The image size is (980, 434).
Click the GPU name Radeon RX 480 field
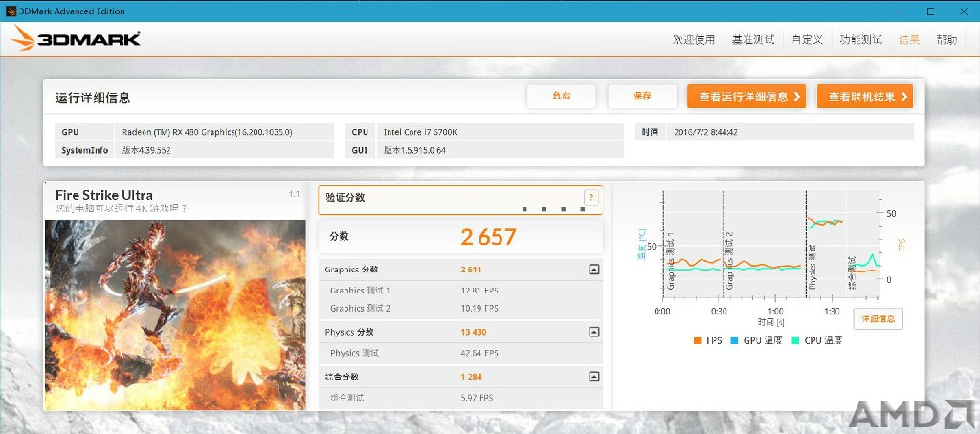coord(224,132)
